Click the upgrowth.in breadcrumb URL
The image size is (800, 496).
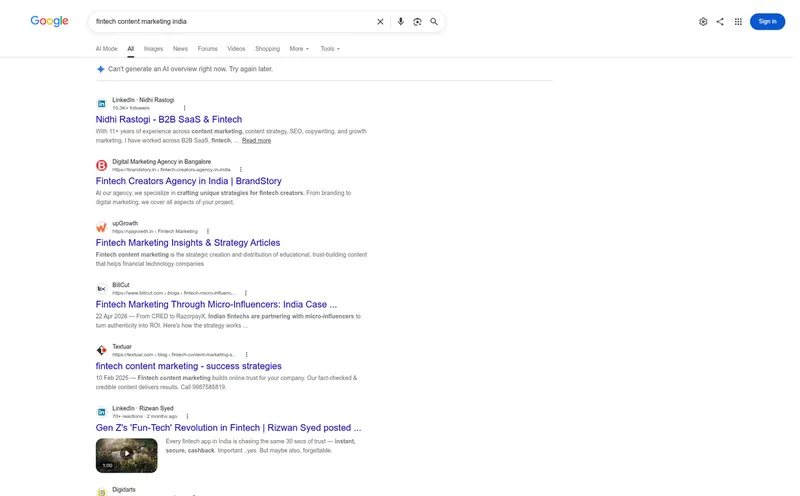pos(155,232)
